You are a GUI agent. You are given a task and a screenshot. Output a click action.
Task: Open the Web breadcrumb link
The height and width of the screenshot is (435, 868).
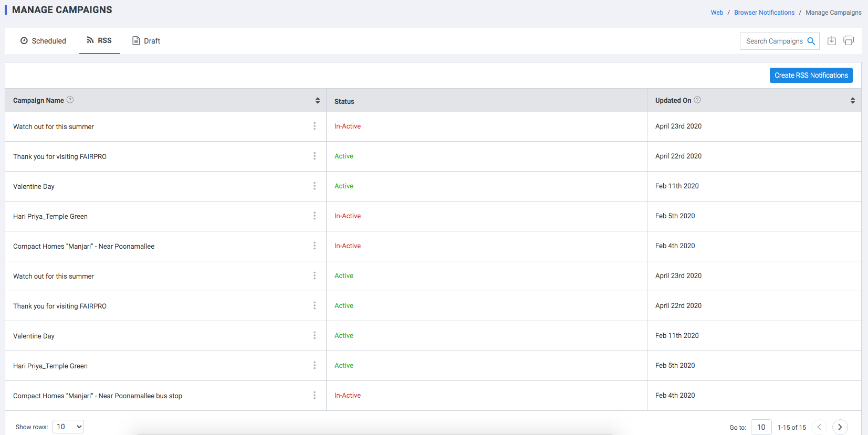(x=717, y=13)
